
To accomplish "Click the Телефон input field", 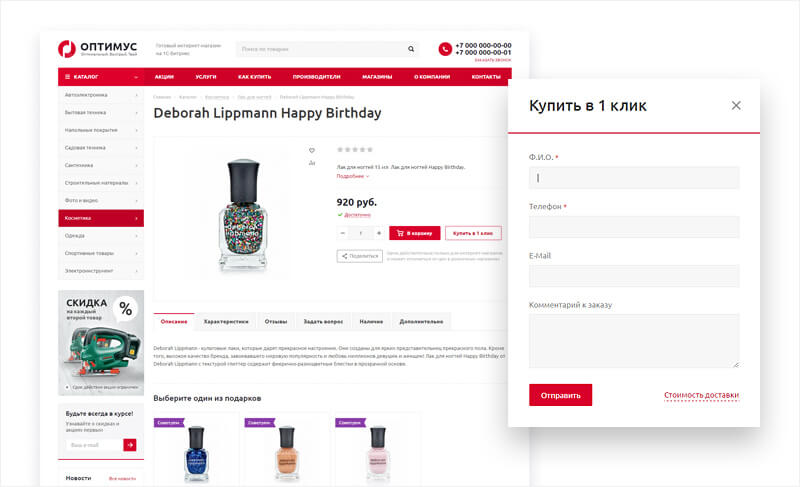I will (634, 227).
